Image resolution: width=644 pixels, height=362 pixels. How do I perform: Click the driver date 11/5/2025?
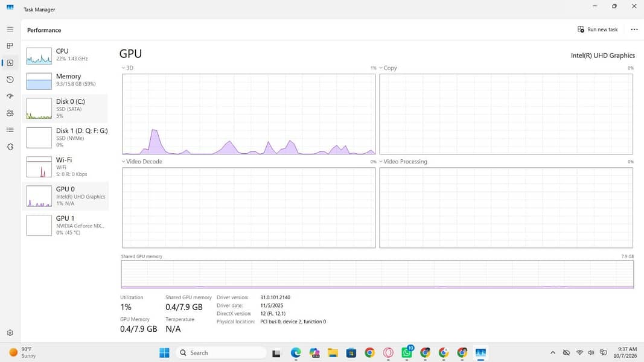pos(272,306)
